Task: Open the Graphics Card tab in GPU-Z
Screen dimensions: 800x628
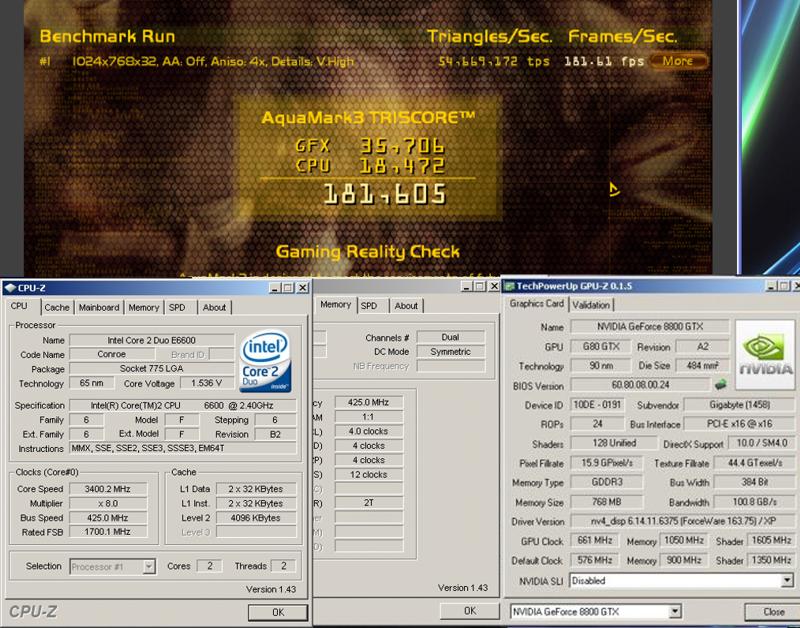Action: tap(537, 304)
